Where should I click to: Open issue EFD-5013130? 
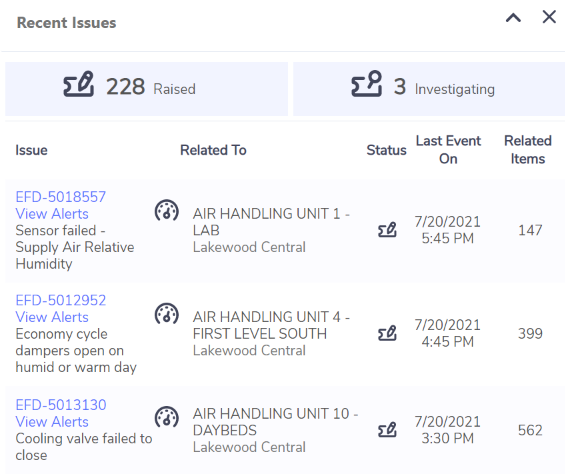tap(61, 405)
